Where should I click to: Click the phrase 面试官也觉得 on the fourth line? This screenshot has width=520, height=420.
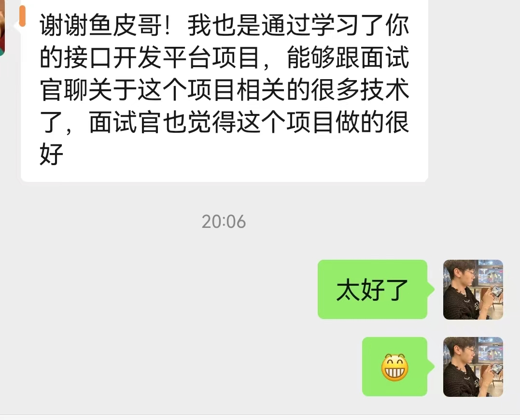163,122
